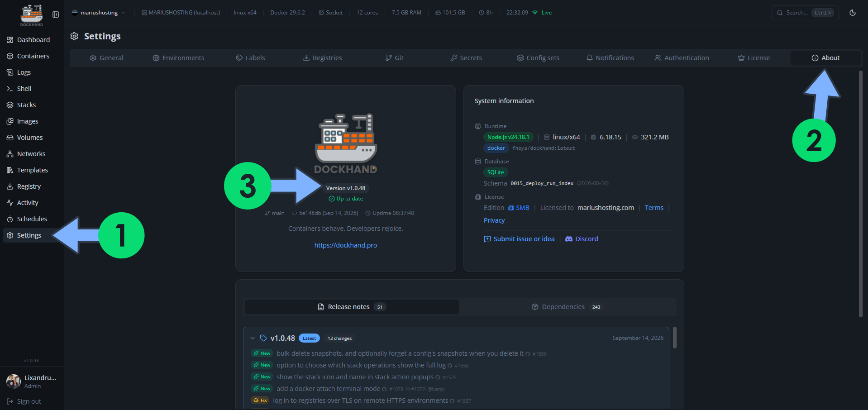The image size is (868, 410).
Task: Switch to the Notifications tab
Action: pos(610,58)
